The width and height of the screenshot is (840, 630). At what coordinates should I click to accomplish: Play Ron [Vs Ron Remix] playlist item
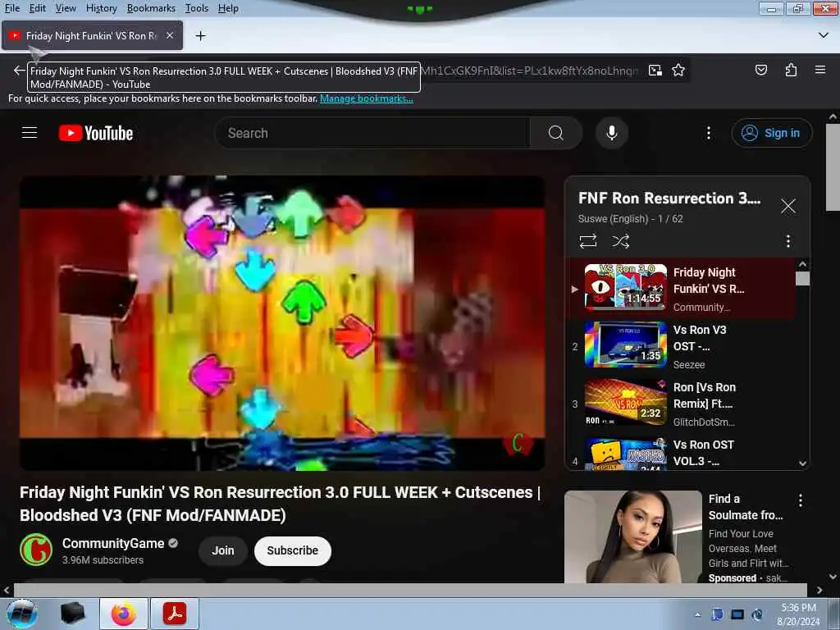[x=680, y=404]
